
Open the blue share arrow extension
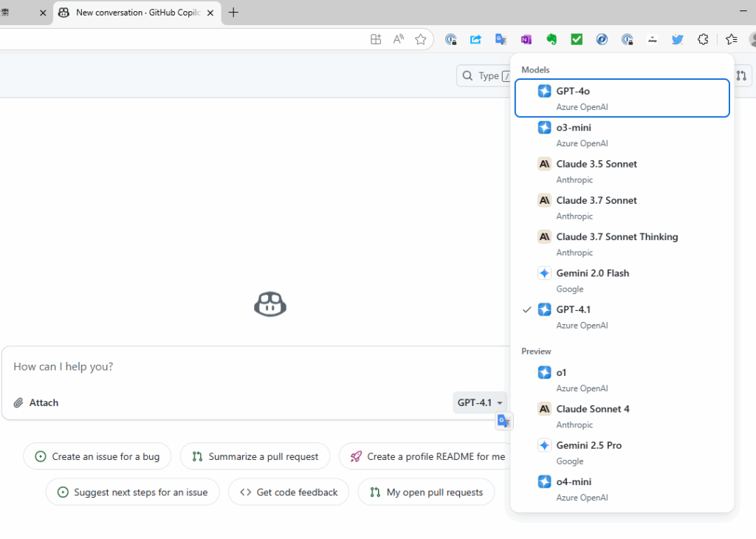476,40
